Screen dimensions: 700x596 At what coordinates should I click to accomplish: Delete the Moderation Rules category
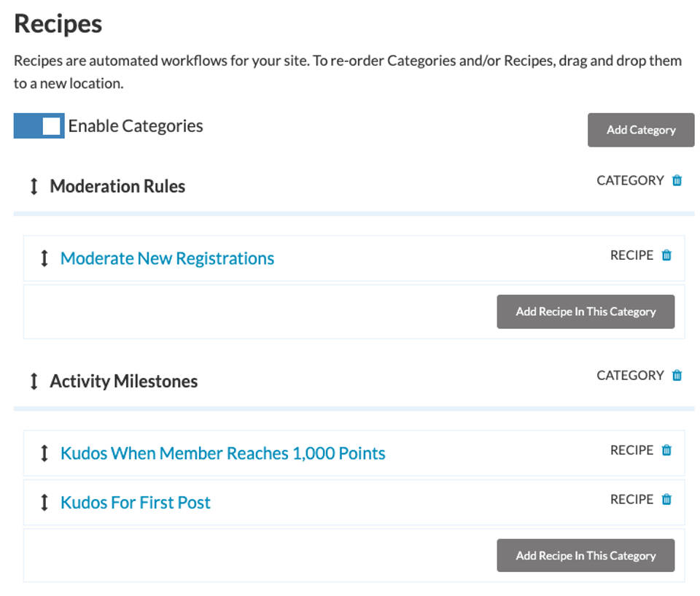(x=677, y=180)
